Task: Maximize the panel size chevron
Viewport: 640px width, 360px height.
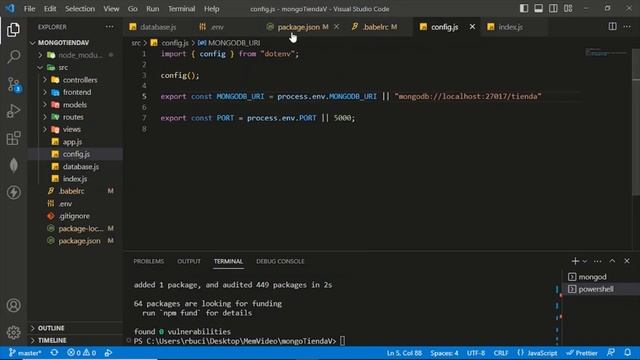Action: click(612, 261)
